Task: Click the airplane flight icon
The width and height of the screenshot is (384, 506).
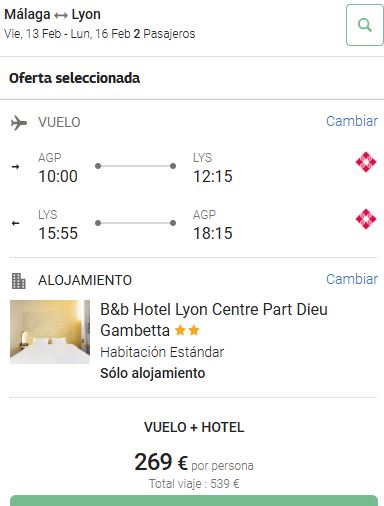Action: 19,123
